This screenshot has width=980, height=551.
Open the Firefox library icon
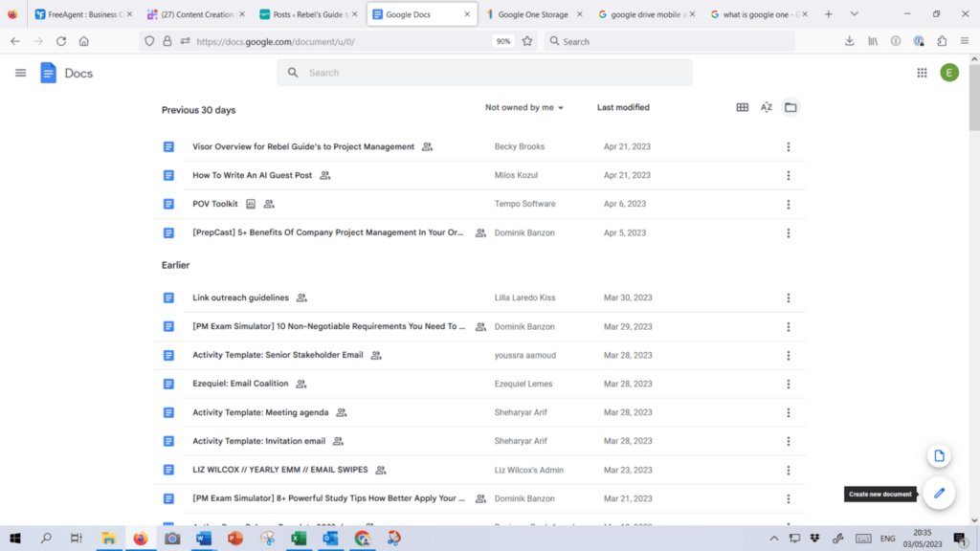[x=873, y=41]
